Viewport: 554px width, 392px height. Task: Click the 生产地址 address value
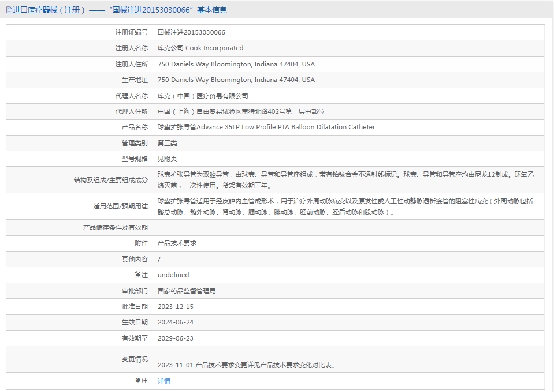click(236, 80)
